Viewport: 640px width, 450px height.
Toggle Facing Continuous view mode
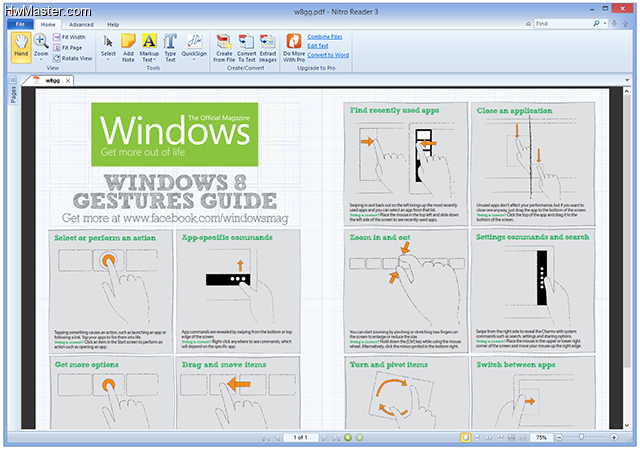click(x=500, y=438)
